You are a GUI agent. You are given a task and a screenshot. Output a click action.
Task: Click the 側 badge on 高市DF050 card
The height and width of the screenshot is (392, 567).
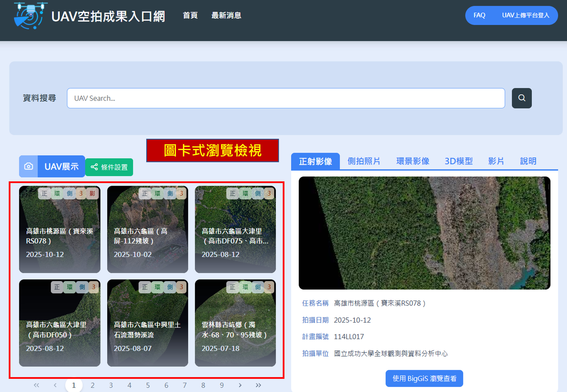(x=82, y=287)
